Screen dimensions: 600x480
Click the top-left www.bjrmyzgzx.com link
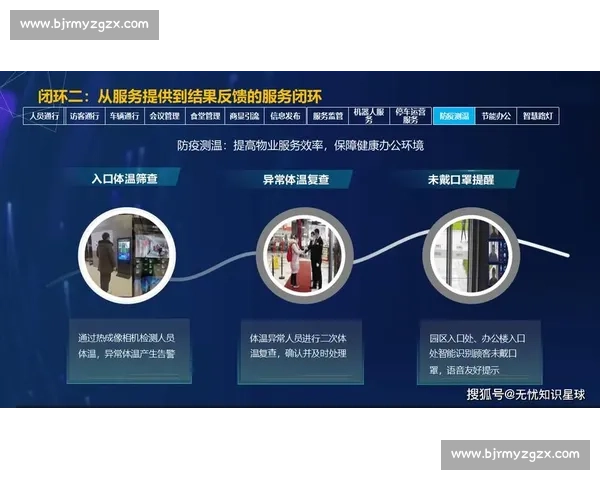click(x=85, y=24)
